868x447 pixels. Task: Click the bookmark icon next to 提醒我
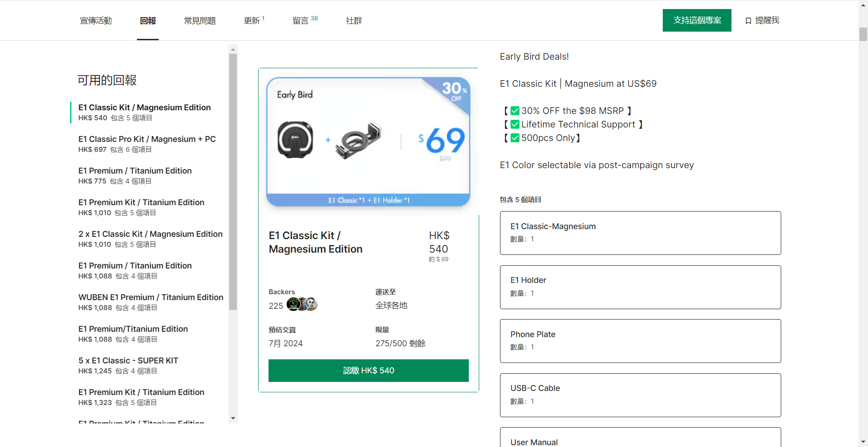[x=748, y=21]
